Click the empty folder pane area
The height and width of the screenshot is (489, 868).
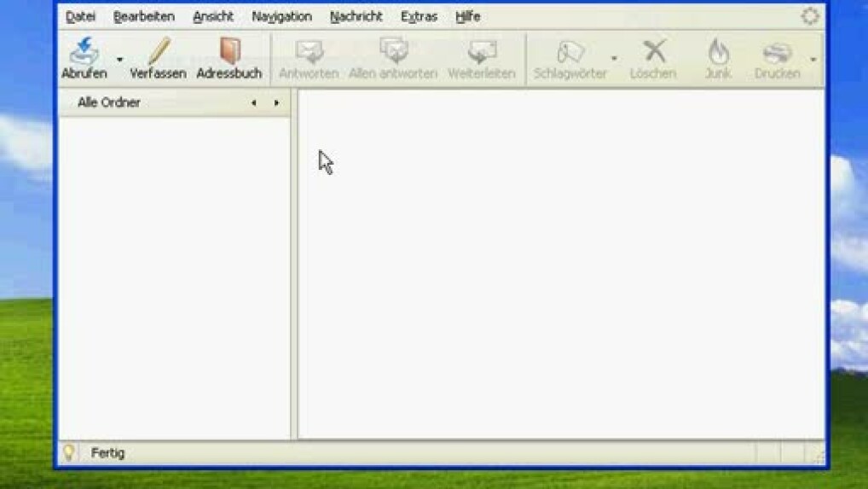pyautogui.click(x=174, y=273)
